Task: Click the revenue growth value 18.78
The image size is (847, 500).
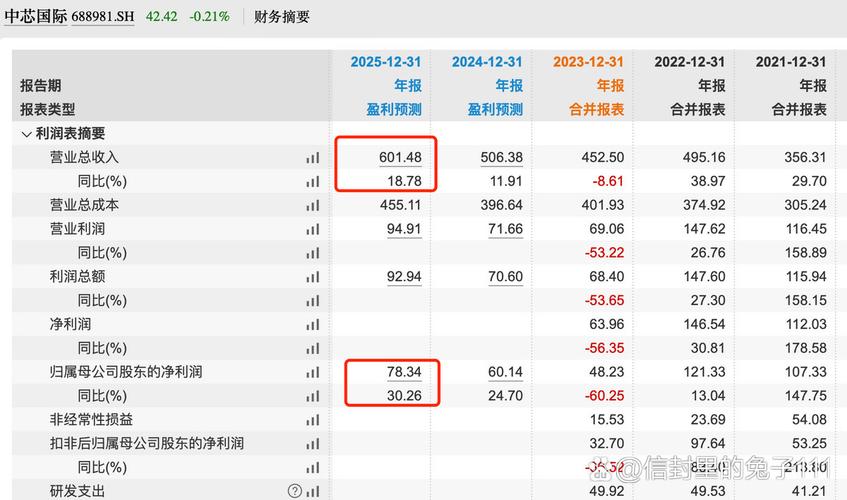Action: point(404,181)
